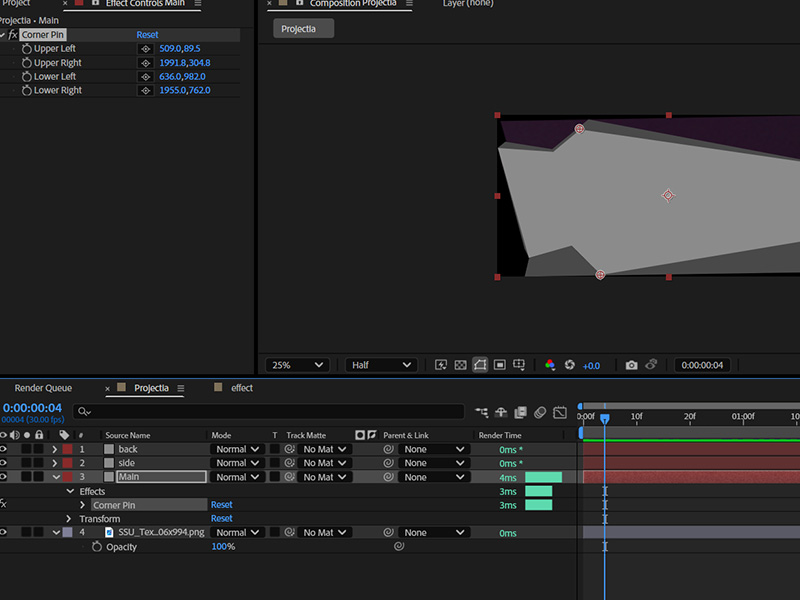This screenshot has width=800, height=600.
Task: Toggle visibility of the side layer
Action: [x=3, y=463]
